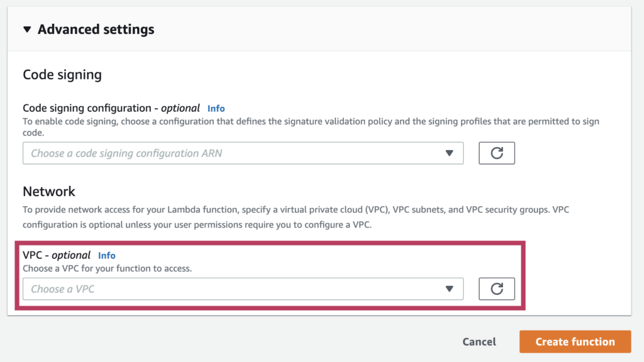Open Info link for code signing configuration
This screenshot has height=362, width=644.
pos(216,108)
